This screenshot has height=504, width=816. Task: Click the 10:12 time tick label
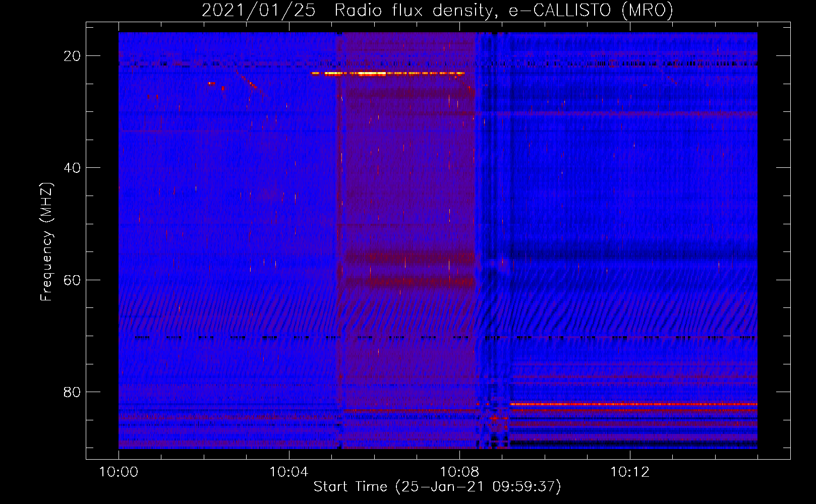click(x=630, y=472)
